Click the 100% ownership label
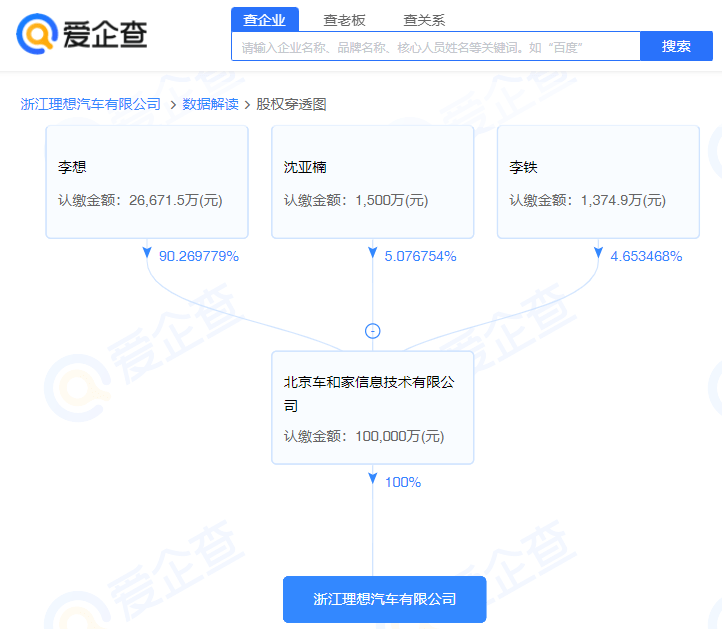 (x=403, y=482)
